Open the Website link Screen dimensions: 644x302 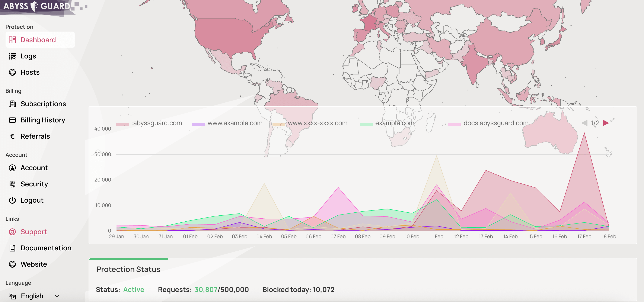click(34, 264)
